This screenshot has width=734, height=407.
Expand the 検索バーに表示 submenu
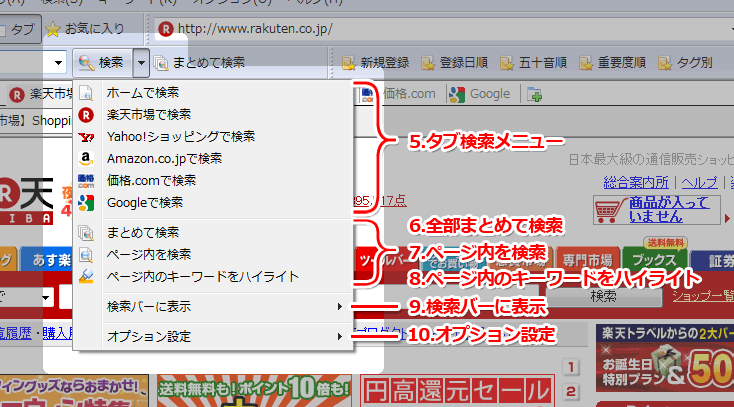point(213,307)
